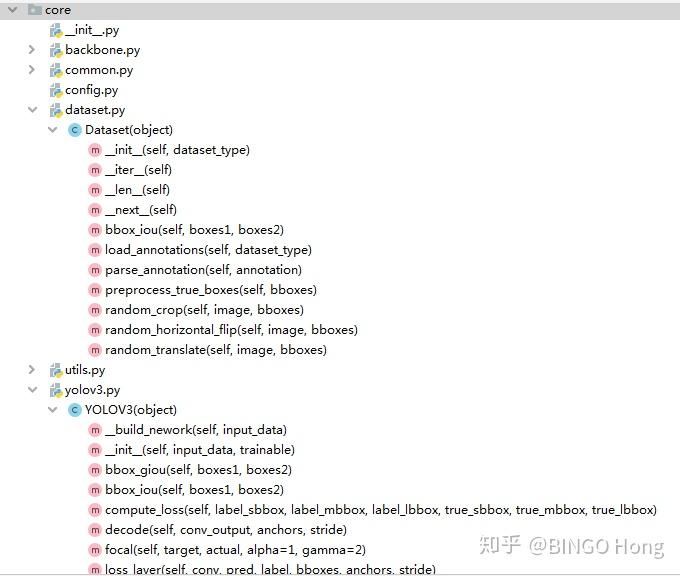Collapse the dataset.py chevron
The width and height of the screenshot is (680, 576).
click(x=33, y=110)
